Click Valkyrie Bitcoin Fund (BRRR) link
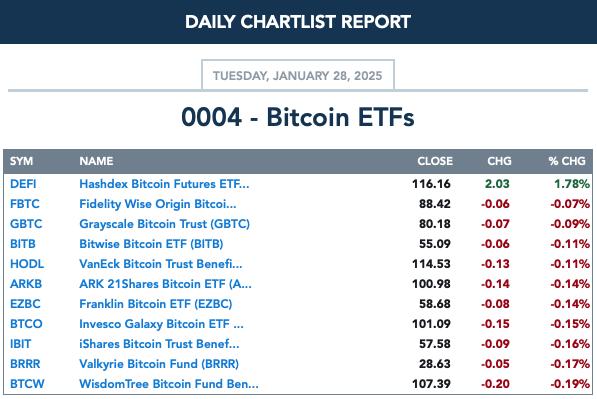The image size is (597, 399). coord(159,364)
